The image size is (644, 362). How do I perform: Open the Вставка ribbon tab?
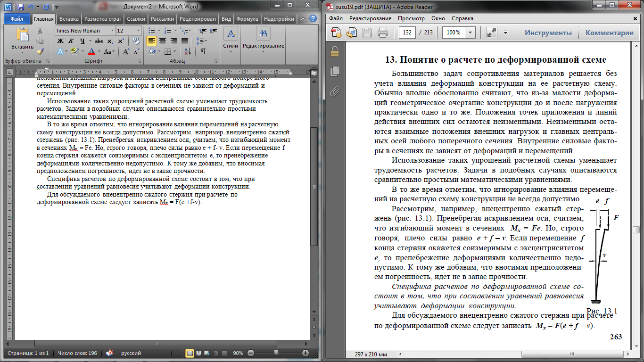coord(69,19)
